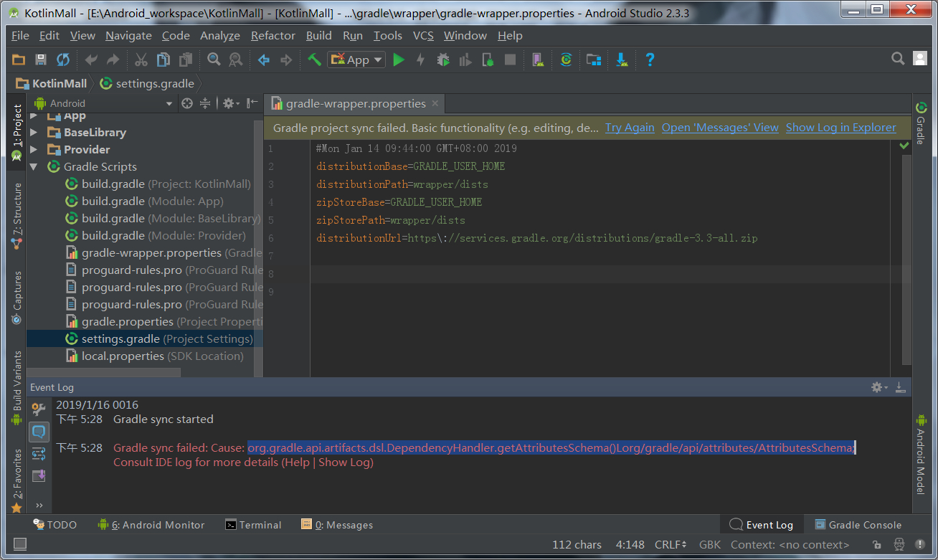Sync Project with Gradle Files icon
This screenshot has width=938, height=560.
[566, 60]
